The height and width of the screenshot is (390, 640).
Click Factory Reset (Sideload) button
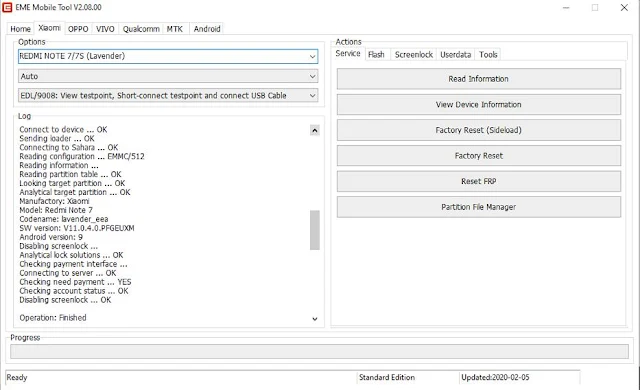478,130
